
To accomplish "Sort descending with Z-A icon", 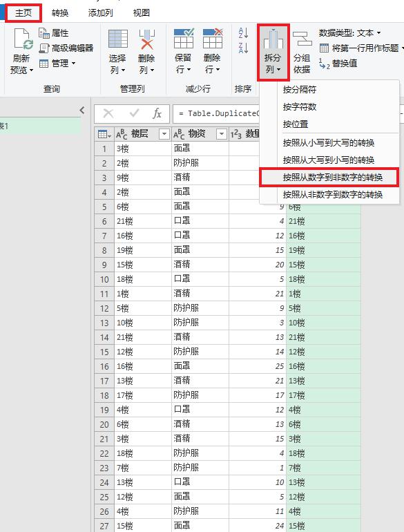I will coord(243,48).
